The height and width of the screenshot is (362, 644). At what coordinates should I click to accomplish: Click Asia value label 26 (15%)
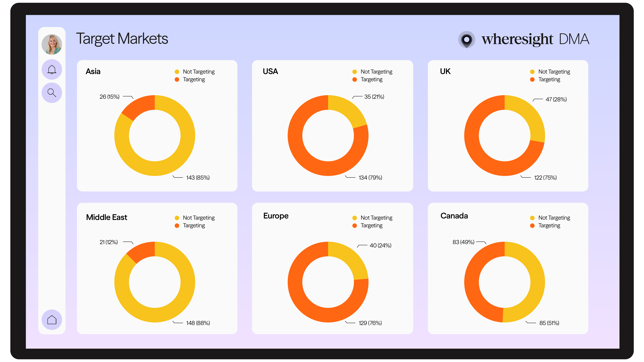pos(109,97)
